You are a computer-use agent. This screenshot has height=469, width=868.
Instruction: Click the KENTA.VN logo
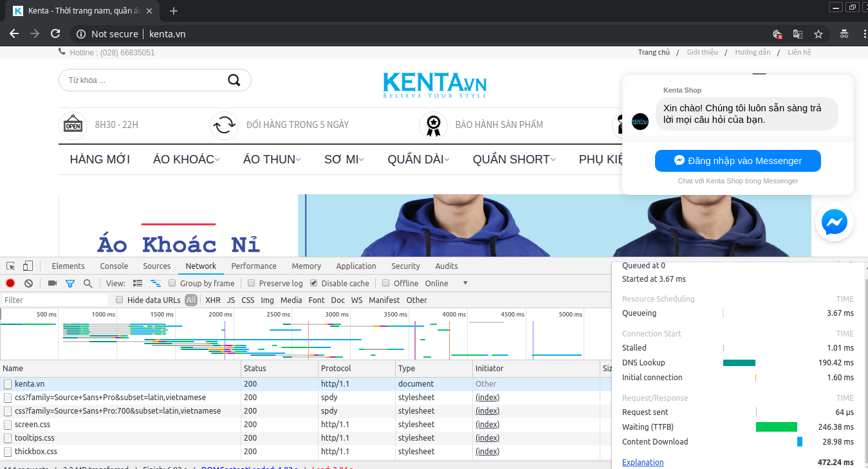click(x=434, y=86)
